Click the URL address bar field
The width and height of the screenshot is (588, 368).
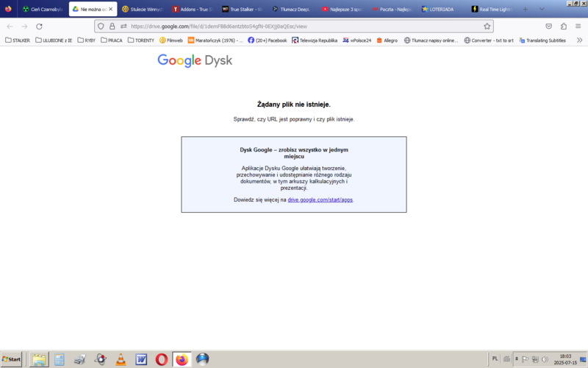294,26
